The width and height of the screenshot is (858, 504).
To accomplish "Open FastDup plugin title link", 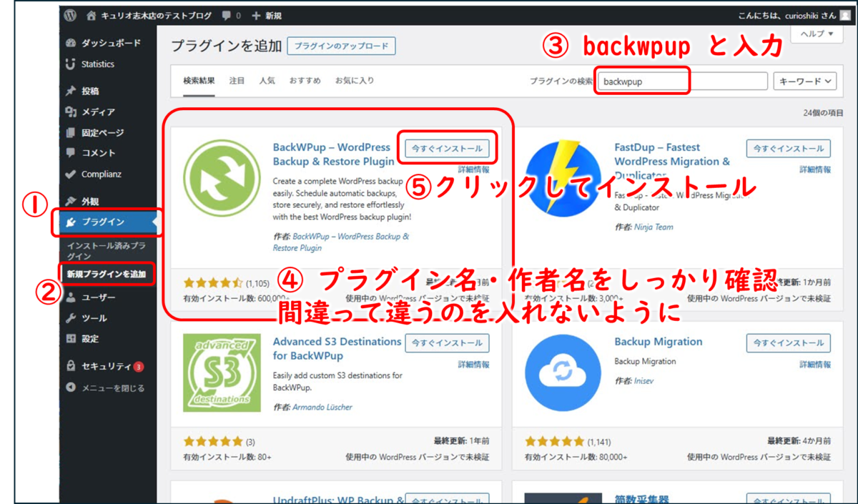I will click(x=672, y=161).
